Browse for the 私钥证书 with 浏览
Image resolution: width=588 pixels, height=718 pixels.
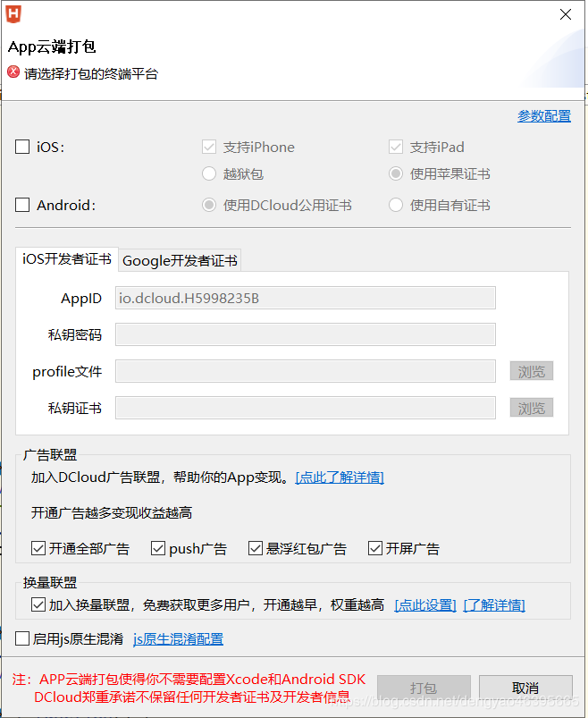tap(532, 408)
